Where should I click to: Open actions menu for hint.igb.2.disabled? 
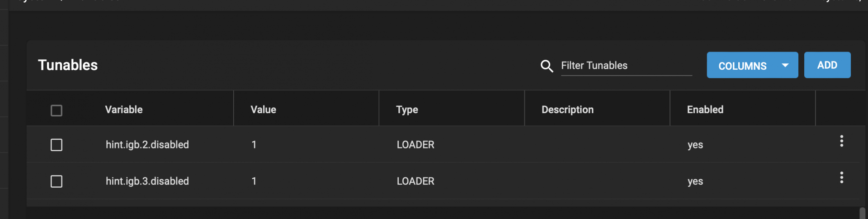[x=841, y=141]
